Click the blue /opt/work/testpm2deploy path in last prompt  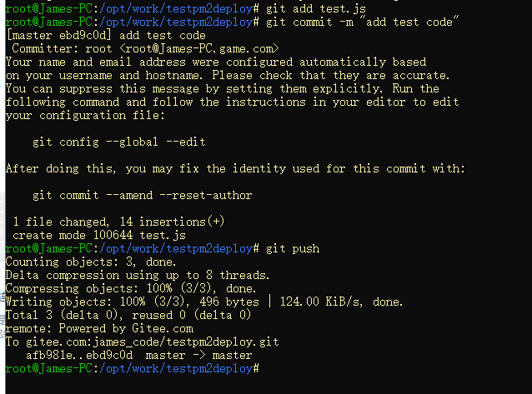(176, 368)
